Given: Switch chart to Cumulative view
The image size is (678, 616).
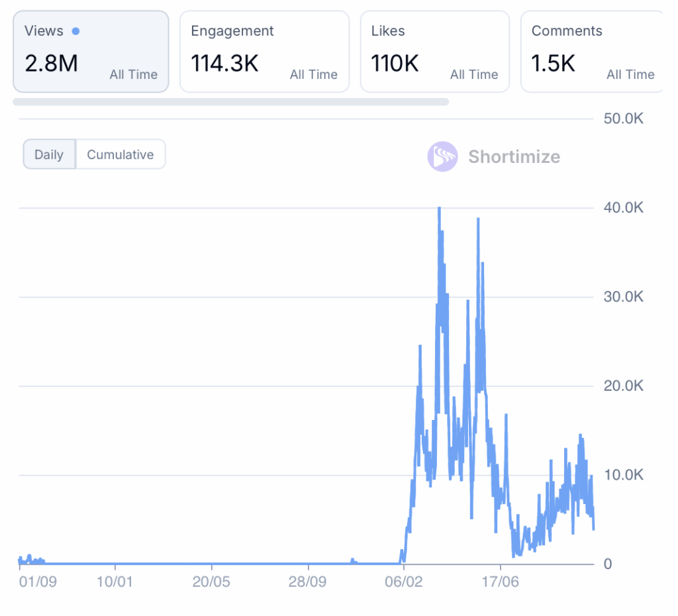Looking at the screenshot, I should tap(121, 155).
